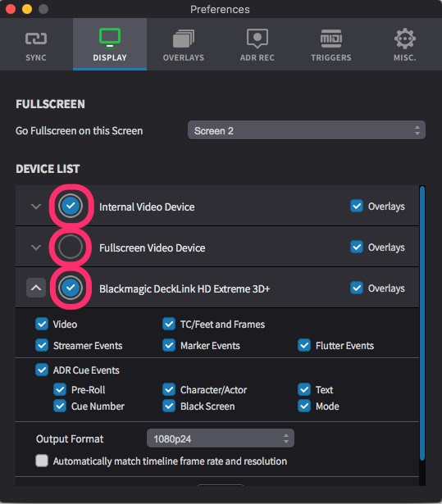Disable the Internal Video Device round toggle
The width and height of the screenshot is (442, 504).
(71, 206)
